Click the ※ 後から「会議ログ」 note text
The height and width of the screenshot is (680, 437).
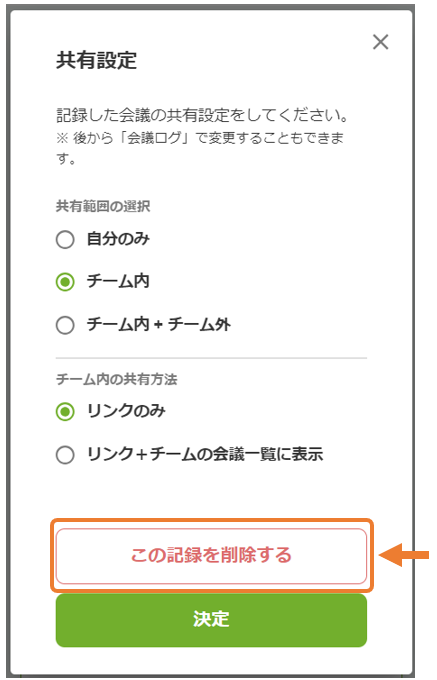(x=200, y=148)
